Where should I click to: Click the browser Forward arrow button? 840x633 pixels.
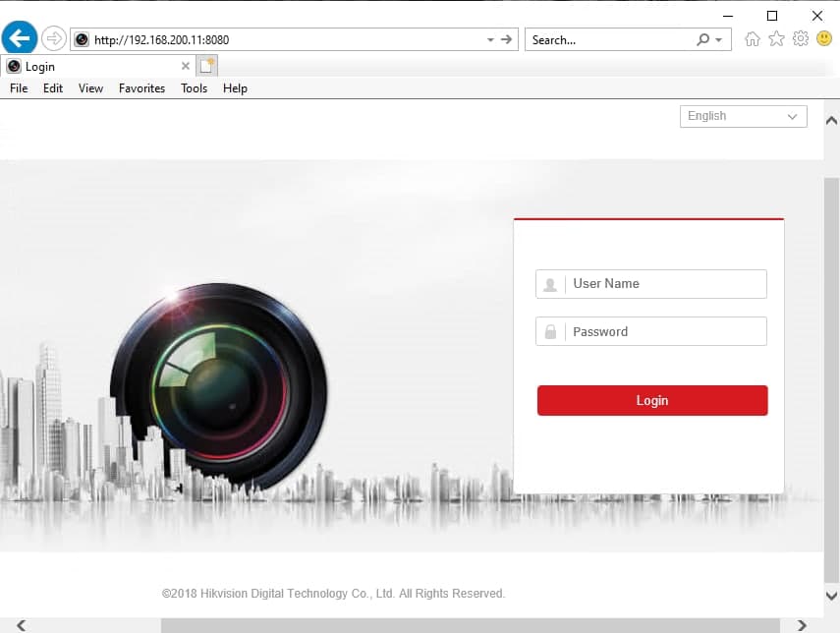(x=53, y=39)
